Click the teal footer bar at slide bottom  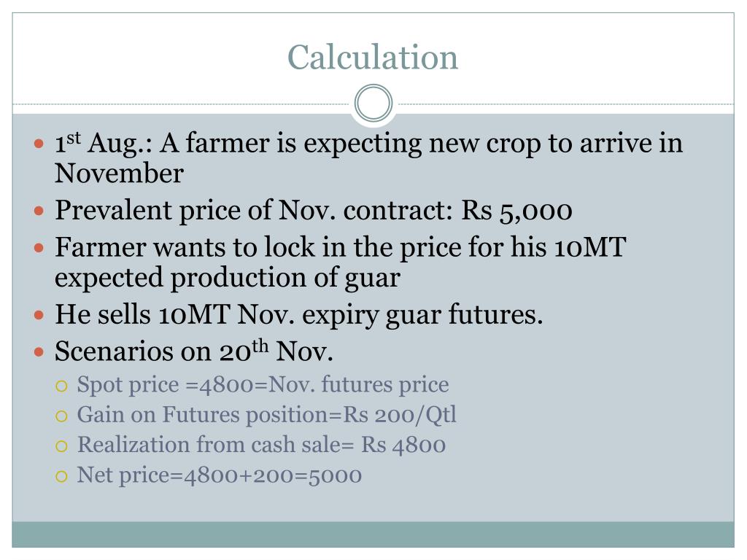coord(373,534)
